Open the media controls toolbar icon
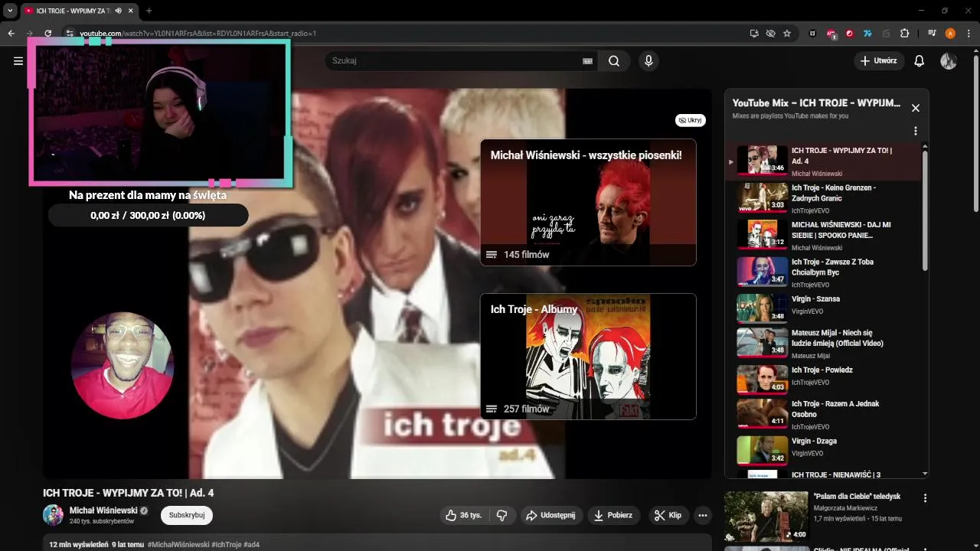This screenshot has height=551, width=980. tap(932, 34)
